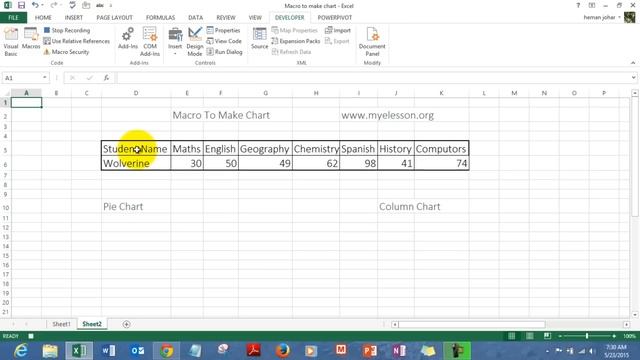Open PowerPoint from taskbar
Image resolution: width=640 pixels, height=360 pixels.
click(x=370, y=351)
